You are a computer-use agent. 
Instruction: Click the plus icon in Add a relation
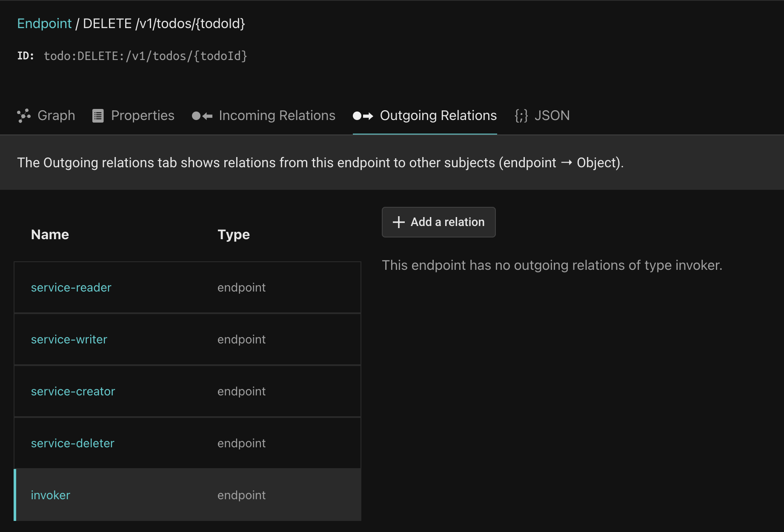pos(398,222)
